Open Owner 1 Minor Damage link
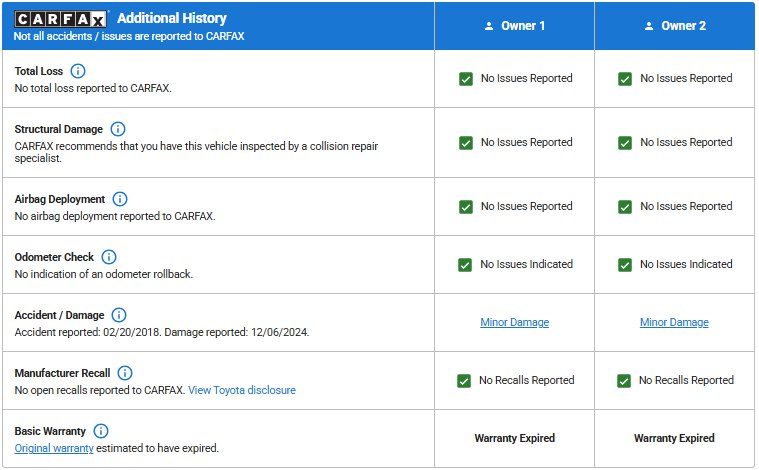Viewport: 759px width, 470px height. click(514, 322)
